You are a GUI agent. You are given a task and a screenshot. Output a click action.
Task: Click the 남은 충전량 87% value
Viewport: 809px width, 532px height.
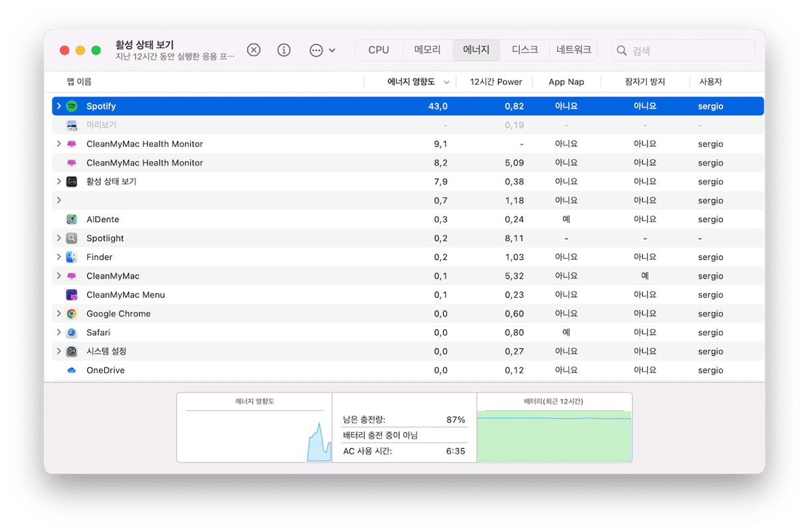click(456, 420)
